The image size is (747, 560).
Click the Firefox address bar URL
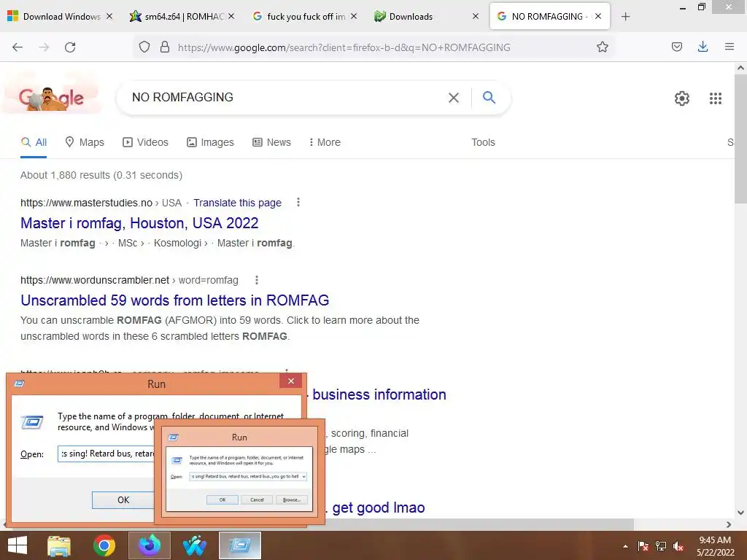pos(344,47)
